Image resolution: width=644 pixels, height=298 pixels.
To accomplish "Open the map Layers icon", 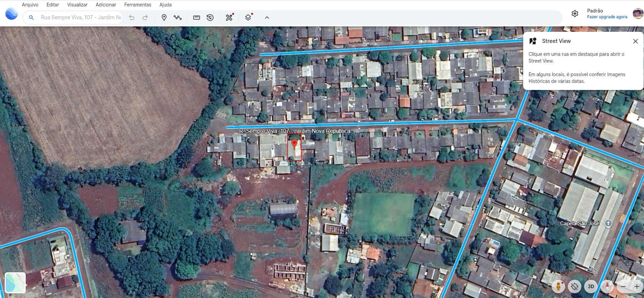I will (x=248, y=17).
